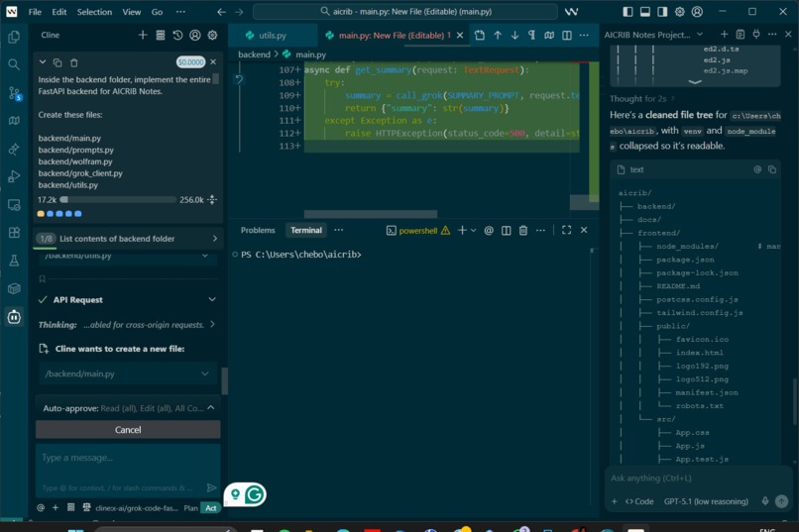The width and height of the screenshot is (799, 532).
Task: Toggle Act mode in Cline
Action: tap(210, 508)
